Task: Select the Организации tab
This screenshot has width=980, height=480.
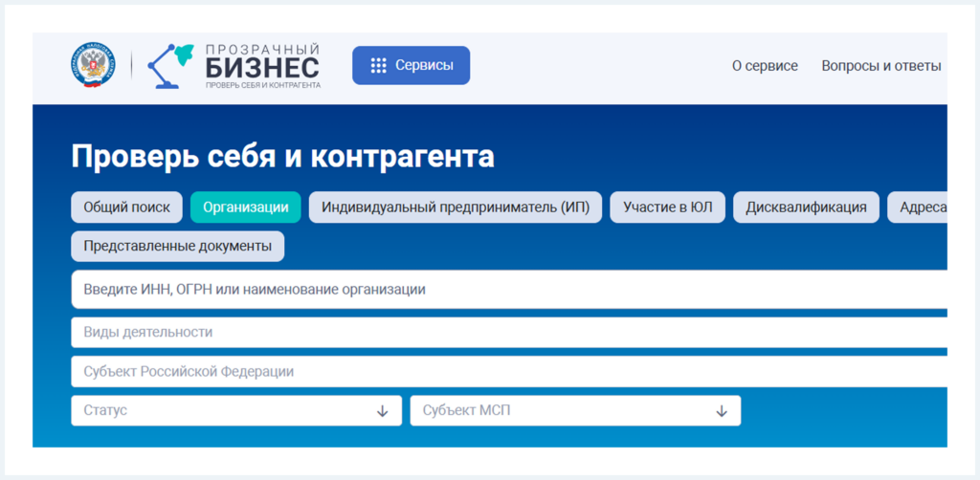Action: tap(246, 207)
